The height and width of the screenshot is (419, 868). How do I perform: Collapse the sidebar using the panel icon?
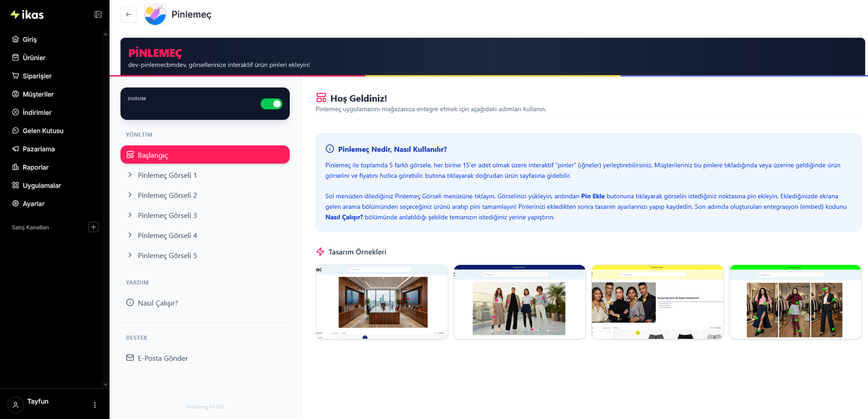tap(98, 14)
